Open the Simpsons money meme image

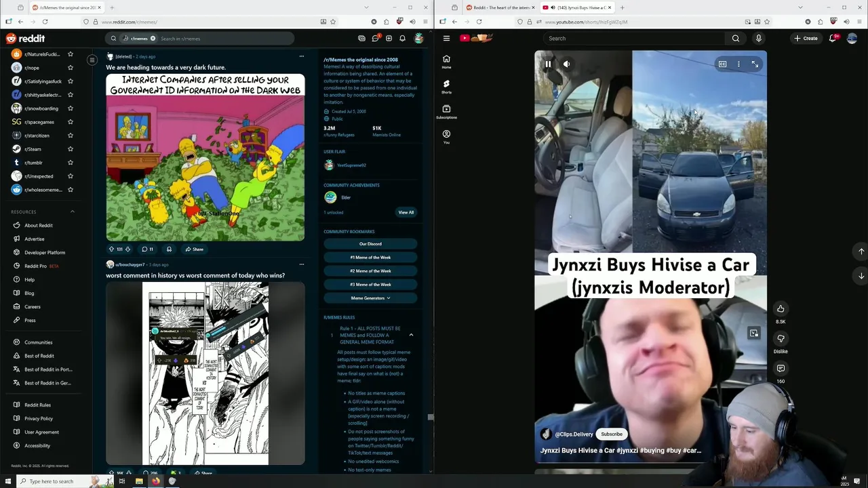pos(205,157)
